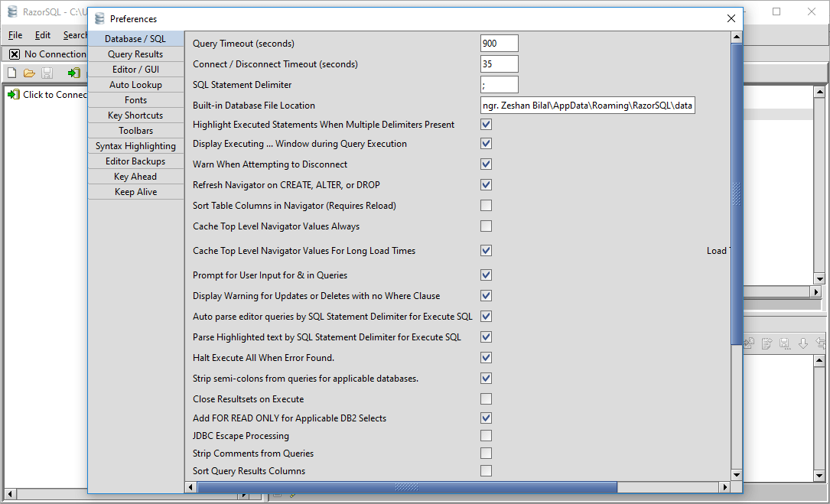Disable Warn When Attempting to Disconnect

point(486,164)
